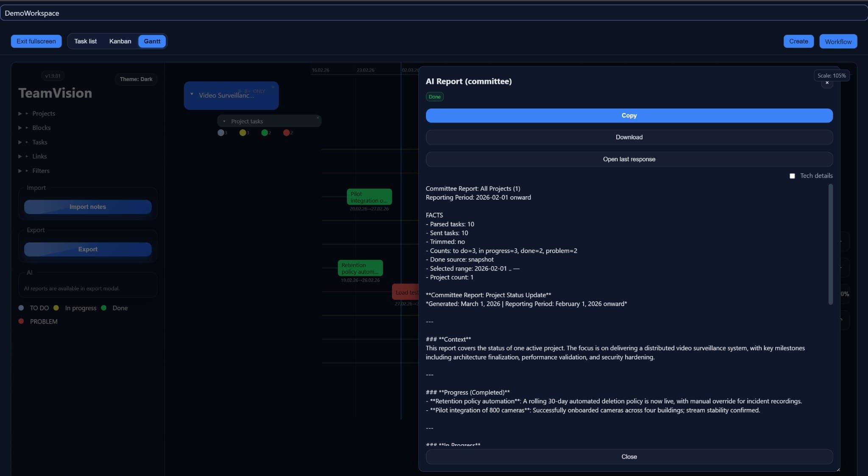Select the red PROBLEM legend marker in the sidebar
Screen dimensions: 868x476
click(21, 321)
